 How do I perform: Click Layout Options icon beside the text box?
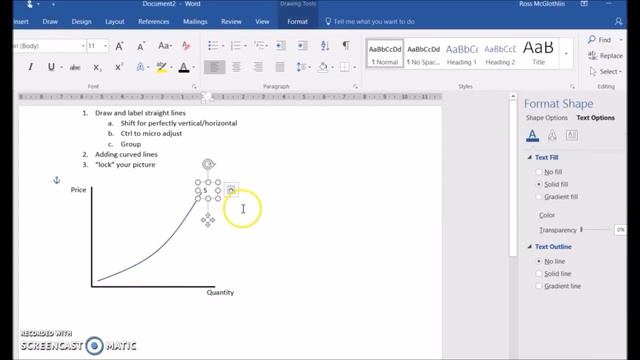231,190
